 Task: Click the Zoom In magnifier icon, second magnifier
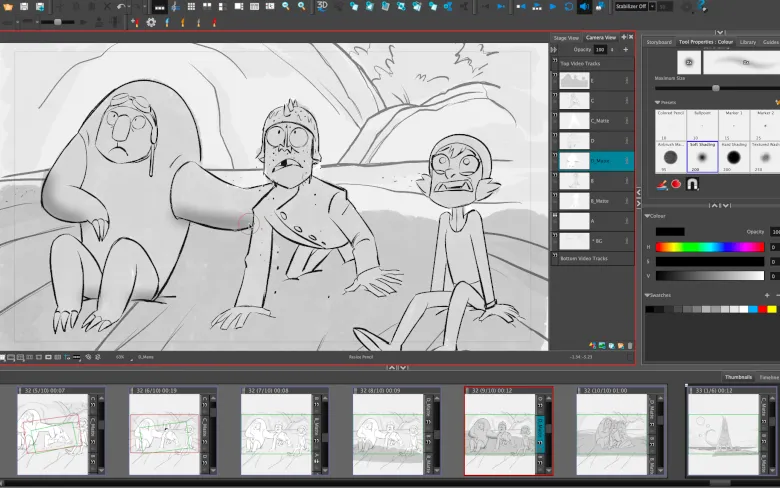coord(302,6)
